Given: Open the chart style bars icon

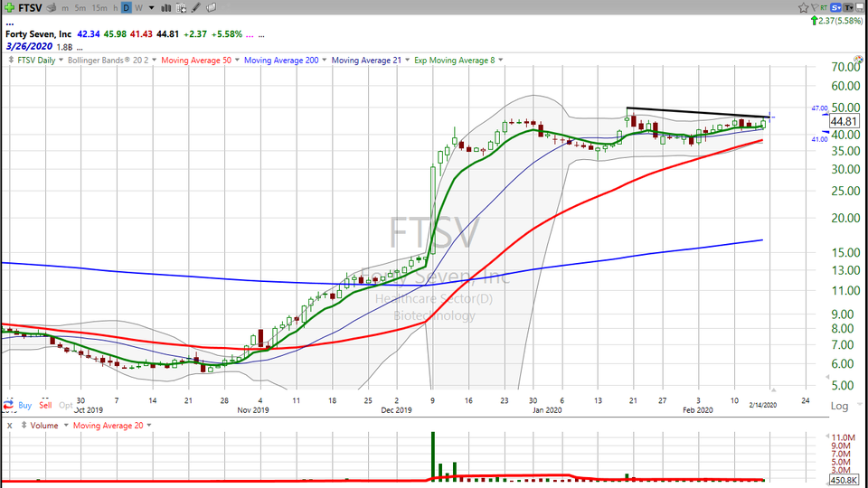Looking at the screenshot, I should click(165, 8).
